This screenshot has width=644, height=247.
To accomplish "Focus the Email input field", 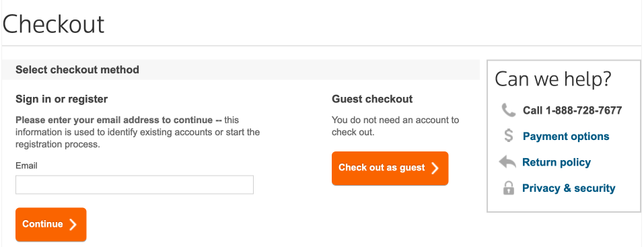I will [x=135, y=185].
